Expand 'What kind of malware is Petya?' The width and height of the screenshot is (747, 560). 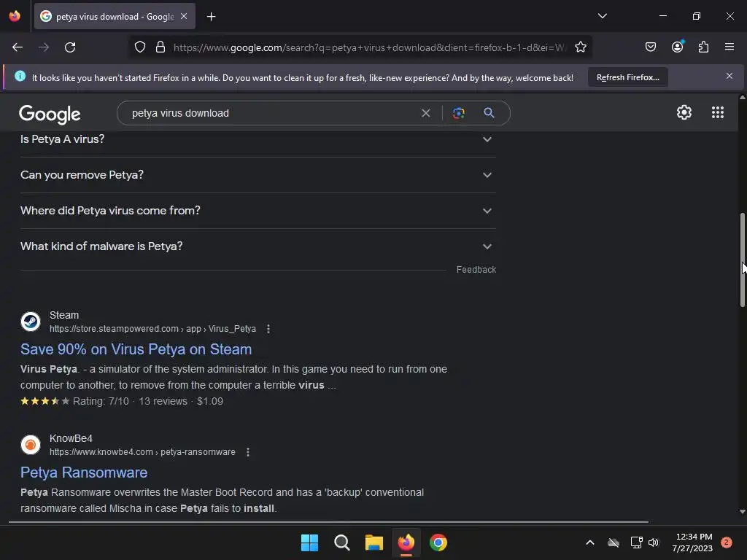pos(258,246)
